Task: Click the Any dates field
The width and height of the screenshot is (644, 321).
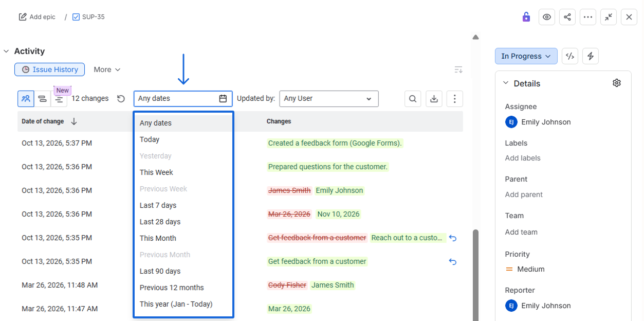Action: click(x=183, y=98)
